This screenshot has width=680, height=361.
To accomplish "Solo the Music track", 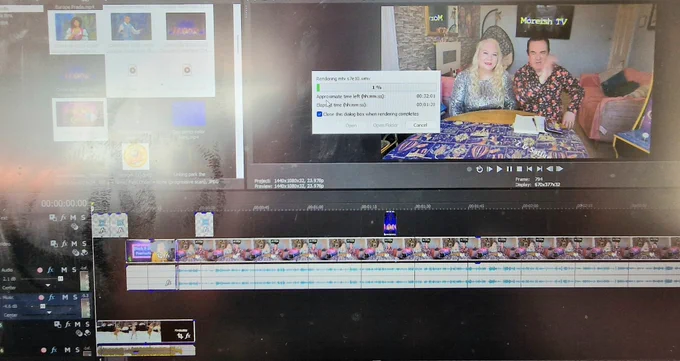I will coord(75,297).
